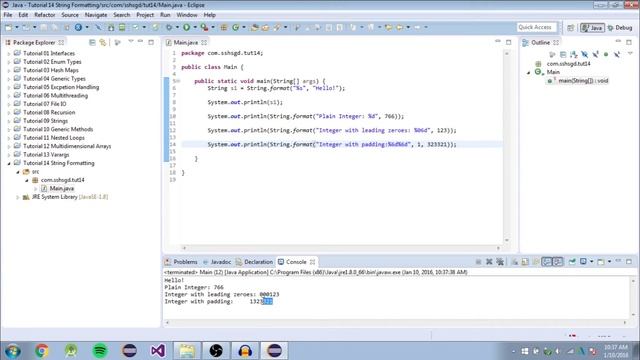Maximize the Outline view
This screenshot has width=640, height=360.
629,42
